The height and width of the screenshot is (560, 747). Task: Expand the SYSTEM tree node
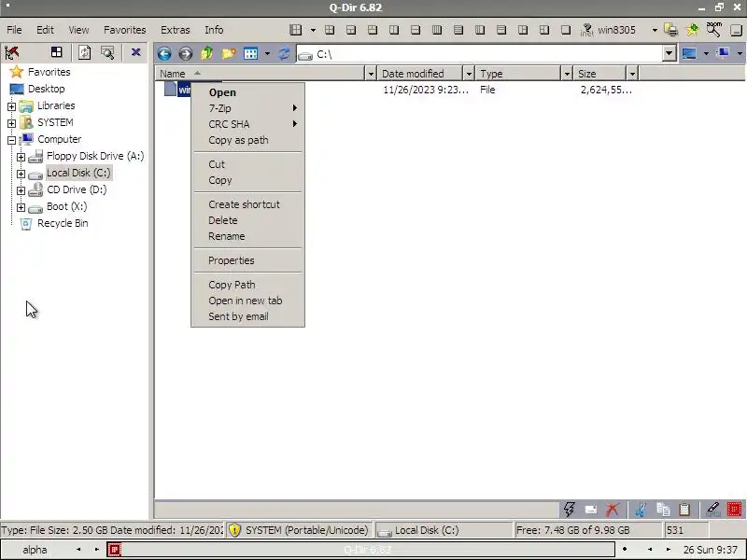pos(11,123)
